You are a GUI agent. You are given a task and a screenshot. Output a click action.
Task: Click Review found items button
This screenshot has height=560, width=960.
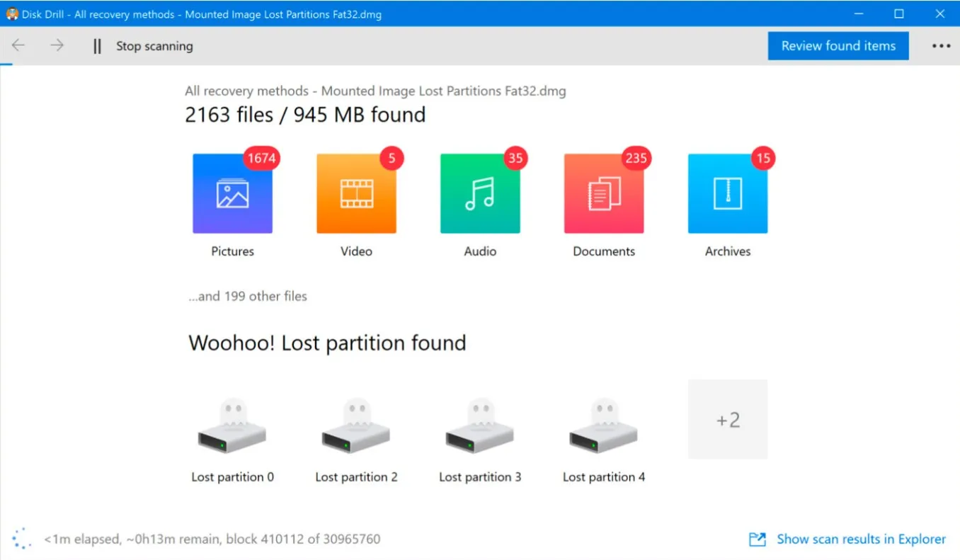(838, 46)
